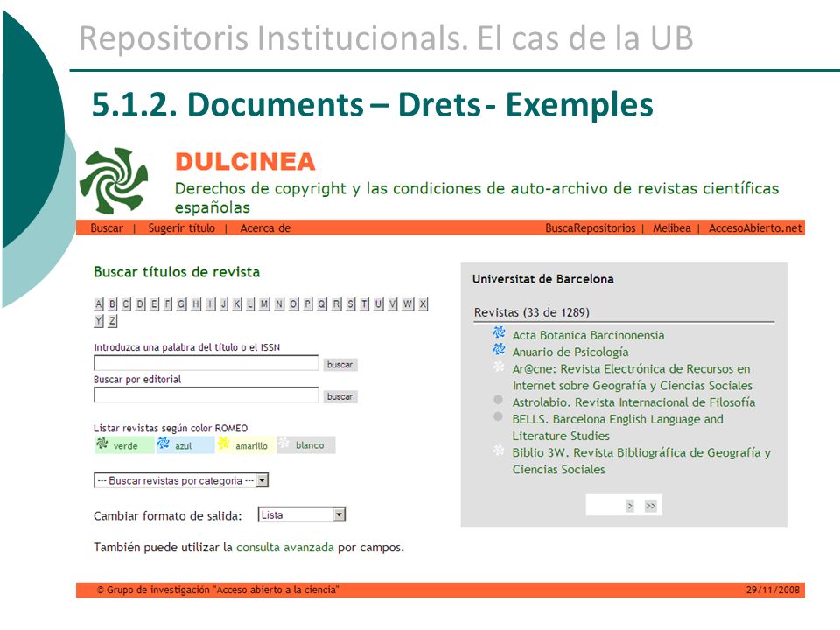
Task: Click buscar next to the editorial field
Action: (x=339, y=396)
